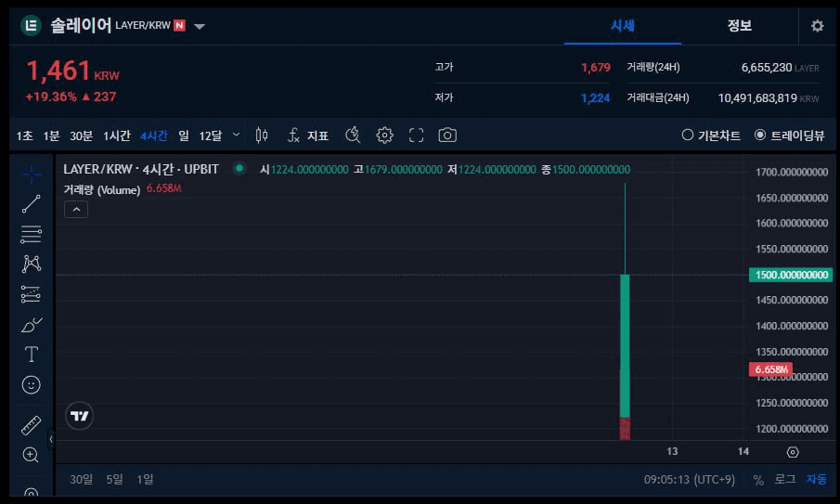Select the 트레이딩뷰 radio option
840x504 pixels.
(x=789, y=136)
